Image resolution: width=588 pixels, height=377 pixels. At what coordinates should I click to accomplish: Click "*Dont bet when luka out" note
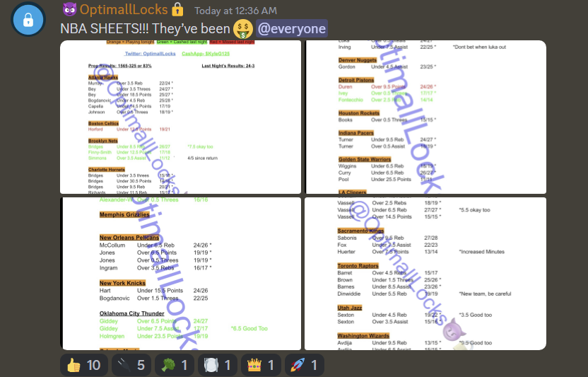coord(480,47)
